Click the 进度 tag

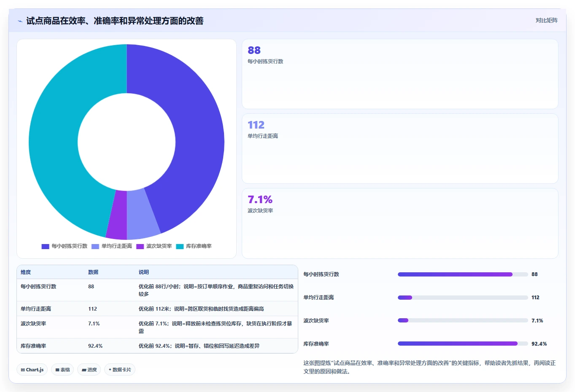point(89,370)
